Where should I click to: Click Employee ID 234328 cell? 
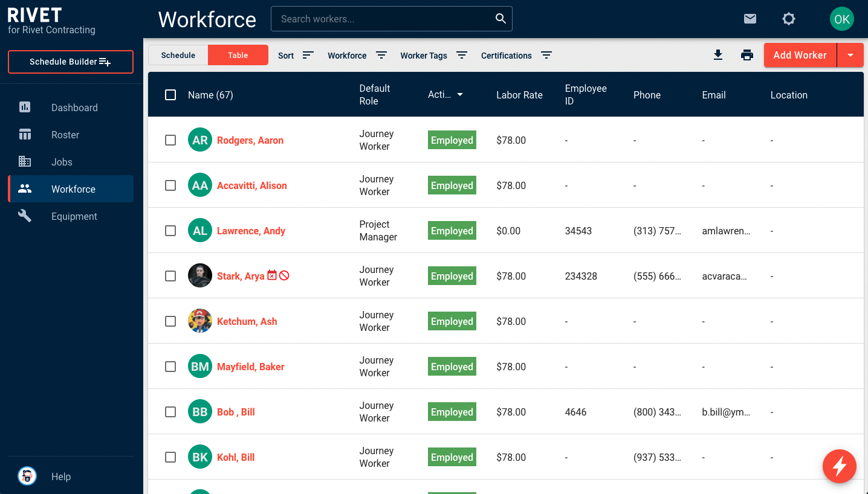(x=581, y=276)
